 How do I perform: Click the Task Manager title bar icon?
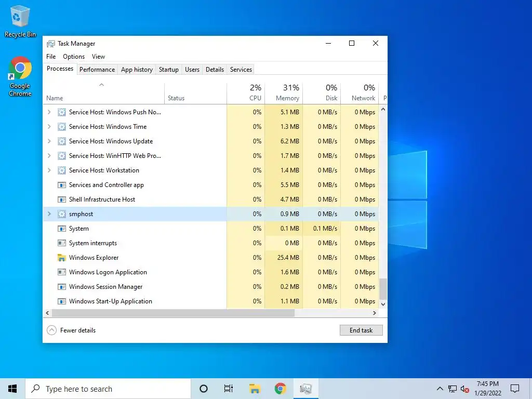coord(51,44)
